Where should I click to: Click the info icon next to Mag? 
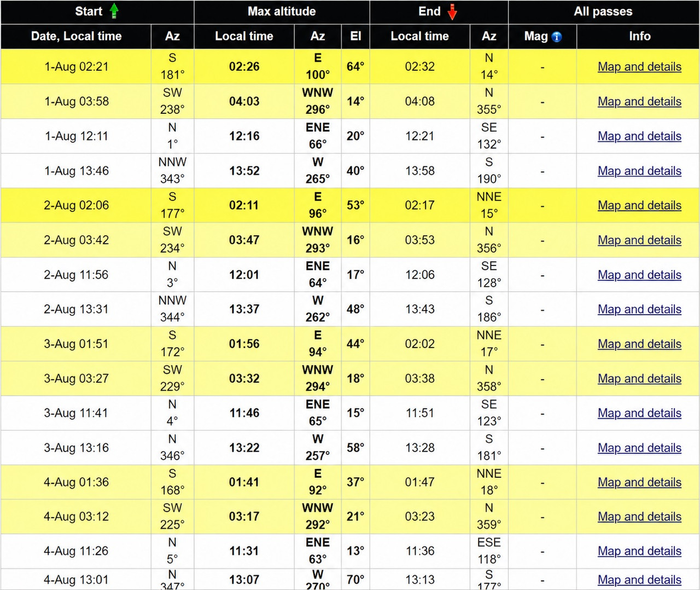[x=557, y=37]
